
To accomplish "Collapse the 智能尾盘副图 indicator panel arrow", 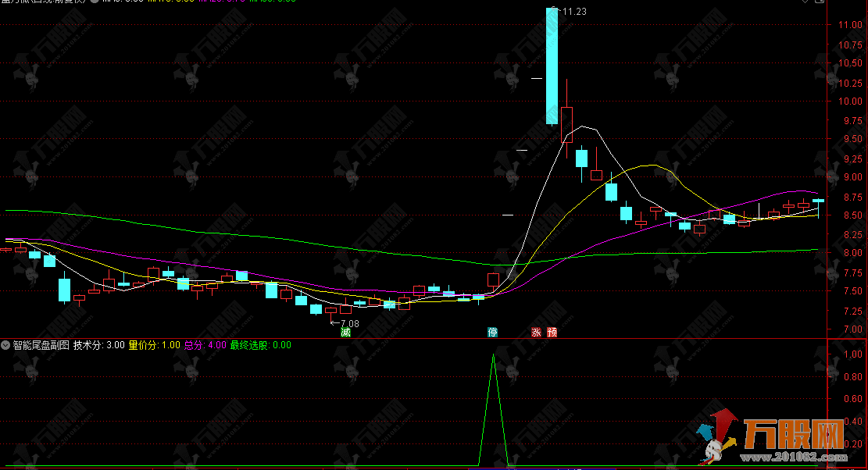I will point(6,344).
